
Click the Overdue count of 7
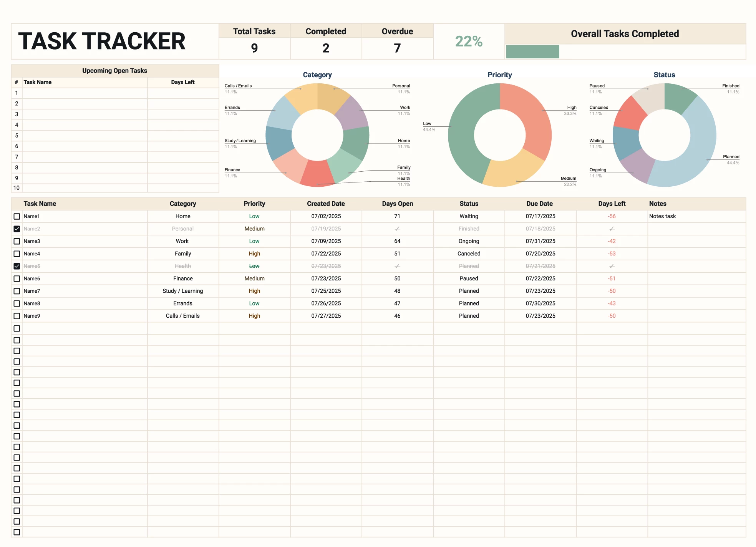click(397, 48)
